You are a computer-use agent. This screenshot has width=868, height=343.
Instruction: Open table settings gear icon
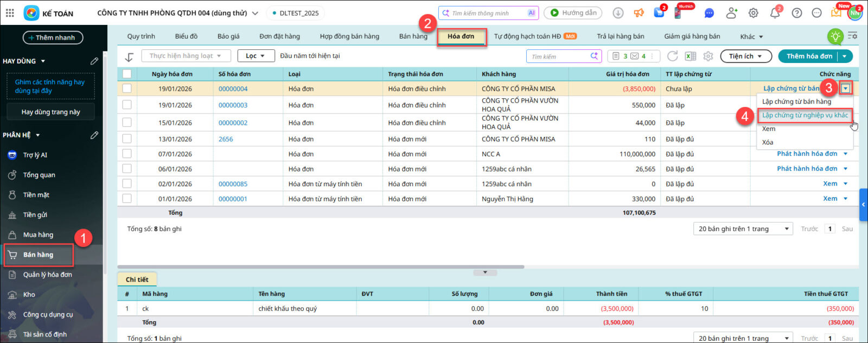click(x=708, y=56)
